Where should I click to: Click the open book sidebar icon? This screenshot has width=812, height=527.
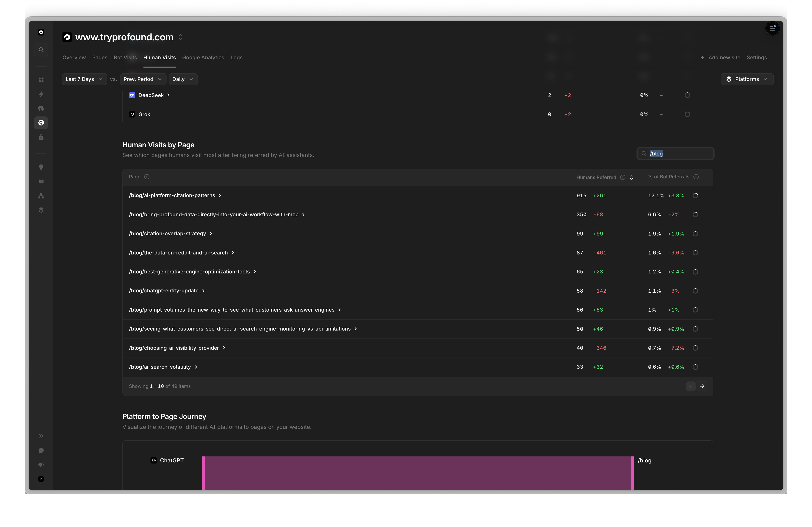tap(41, 181)
